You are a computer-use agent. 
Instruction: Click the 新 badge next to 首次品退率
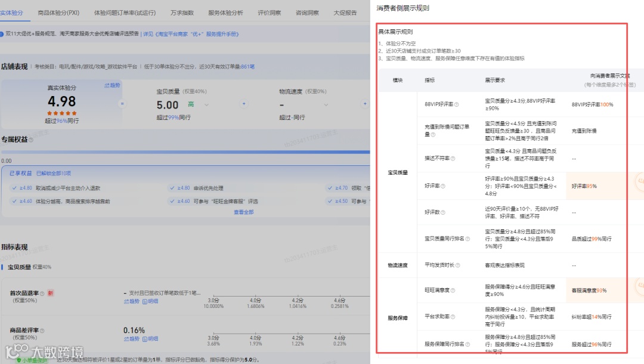click(51, 294)
